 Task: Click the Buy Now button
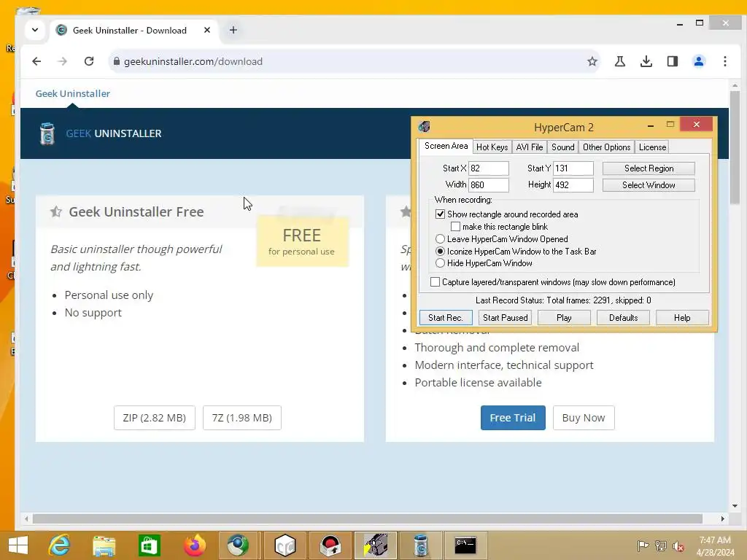pos(584,418)
